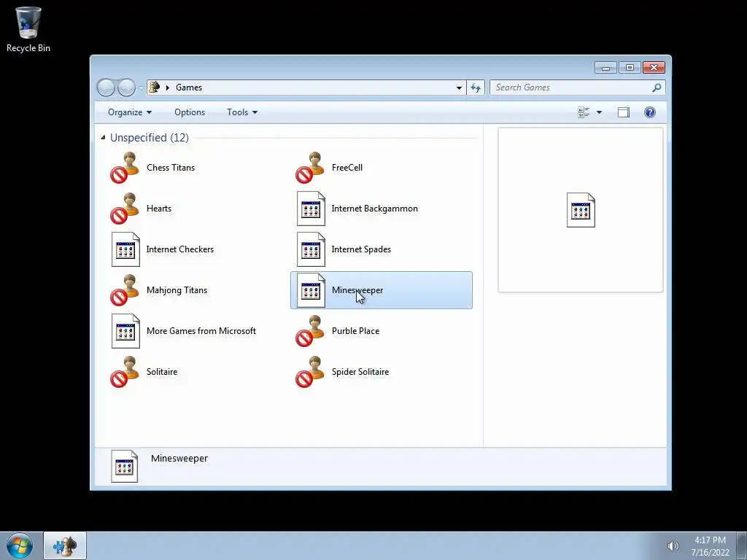Screen dimensions: 747x560
Task: Click the Show desktop button
Action: click(742, 545)
